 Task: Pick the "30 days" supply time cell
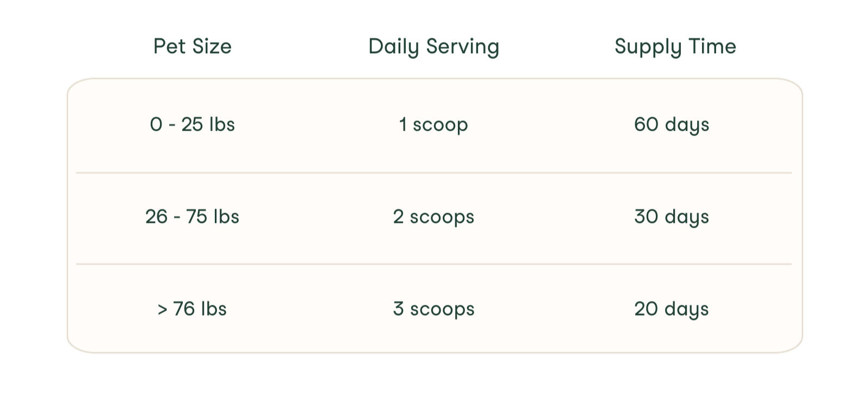coord(672,217)
